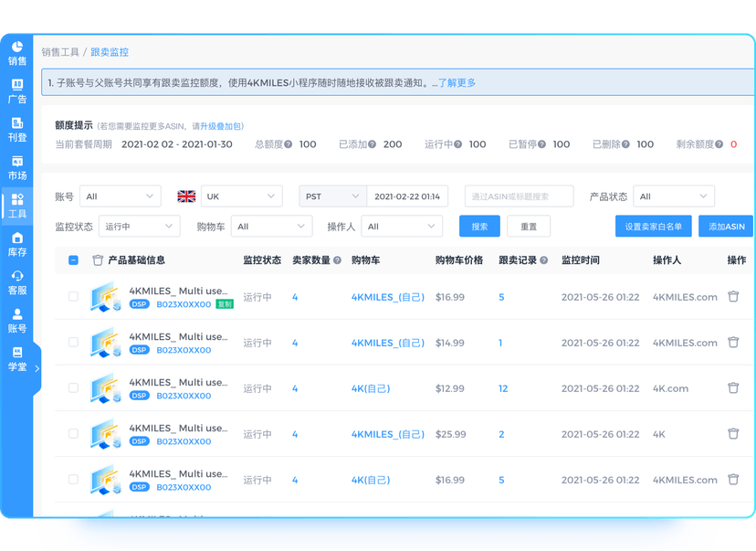Click the help icon next to 总额度
756x551 pixels.
point(288,144)
